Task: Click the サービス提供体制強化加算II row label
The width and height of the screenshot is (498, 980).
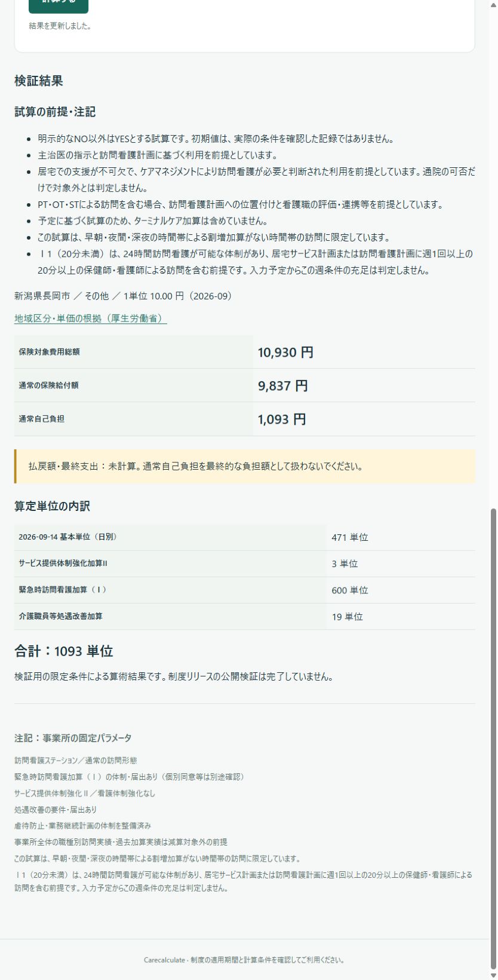Action: (63, 563)
